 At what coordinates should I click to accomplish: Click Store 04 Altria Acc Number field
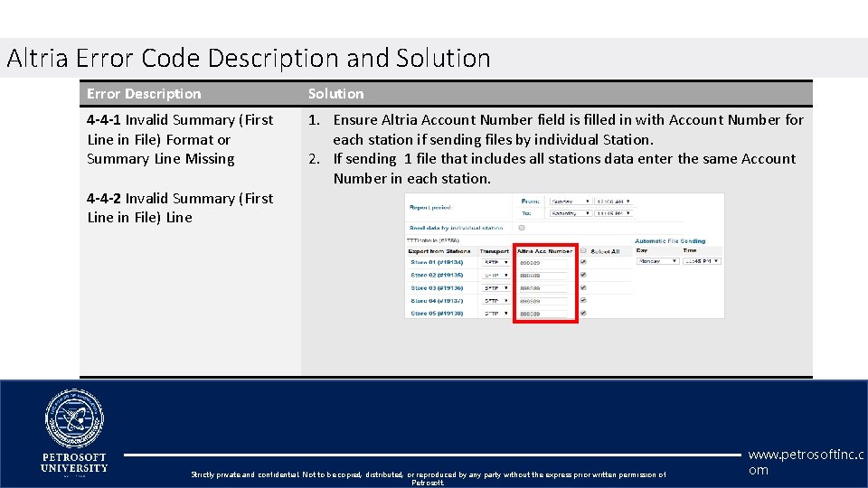tap(543, 301)
